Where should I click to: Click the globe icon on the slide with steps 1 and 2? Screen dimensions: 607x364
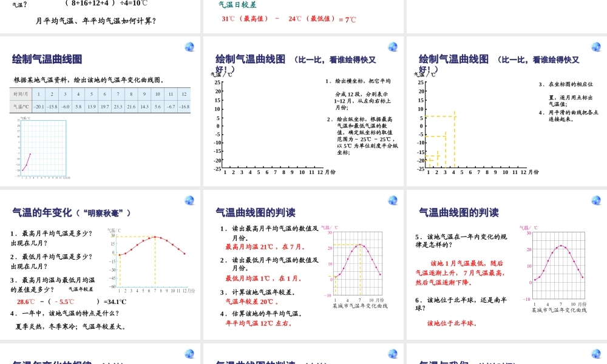point(393,47)
